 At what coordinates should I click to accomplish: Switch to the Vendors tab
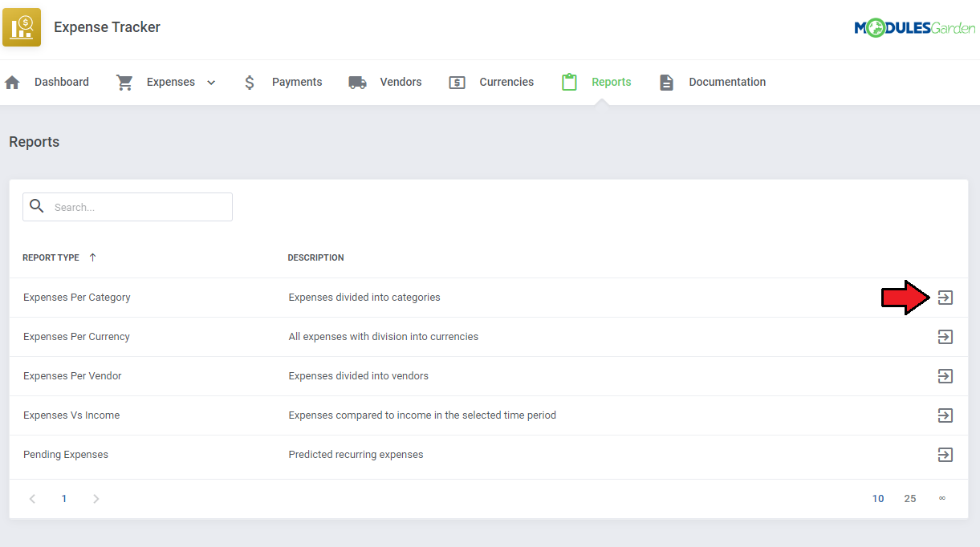[401, 82]
